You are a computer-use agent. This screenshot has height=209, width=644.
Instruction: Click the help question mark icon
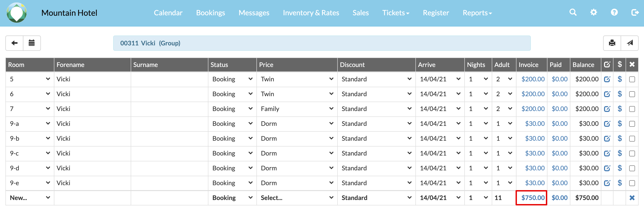(614, 13)
